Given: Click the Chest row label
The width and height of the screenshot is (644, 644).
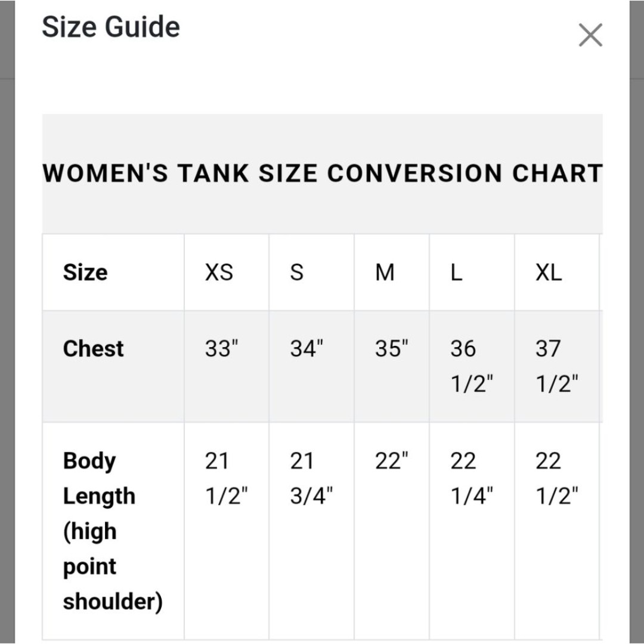Looking at the screenshot, I should (93, 349).
